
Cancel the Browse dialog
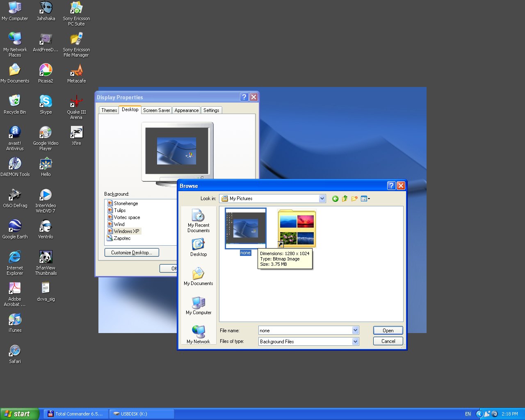coord(388,341)
